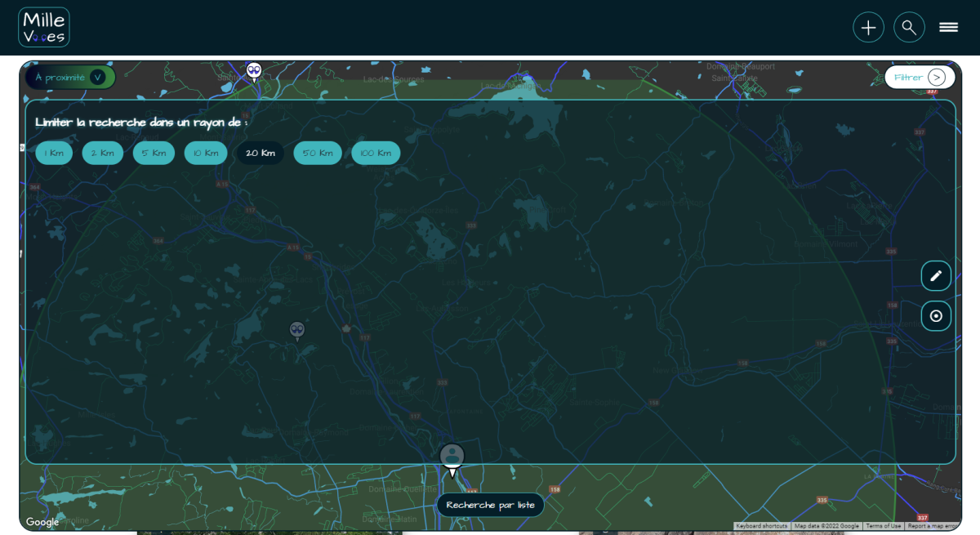Set search radius to 50 Km
The width and height of the screenshot is (980, 535).
318,153
